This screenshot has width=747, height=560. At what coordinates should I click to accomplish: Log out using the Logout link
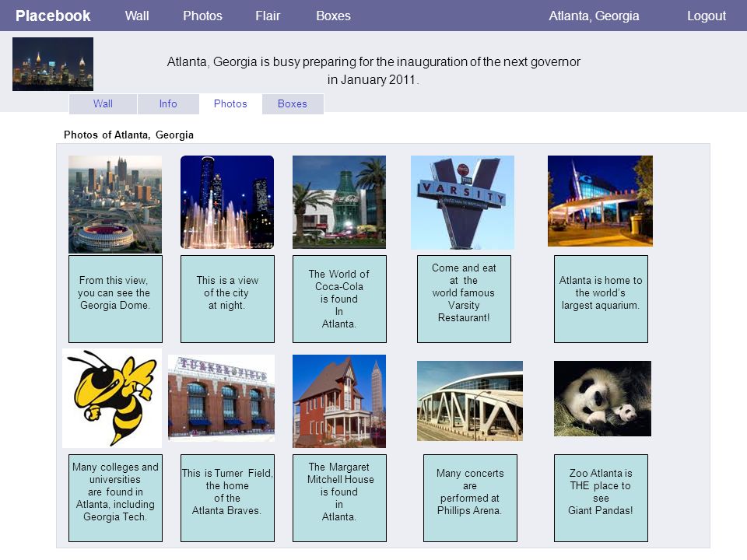pyautogui.click(x=707, y=16)
